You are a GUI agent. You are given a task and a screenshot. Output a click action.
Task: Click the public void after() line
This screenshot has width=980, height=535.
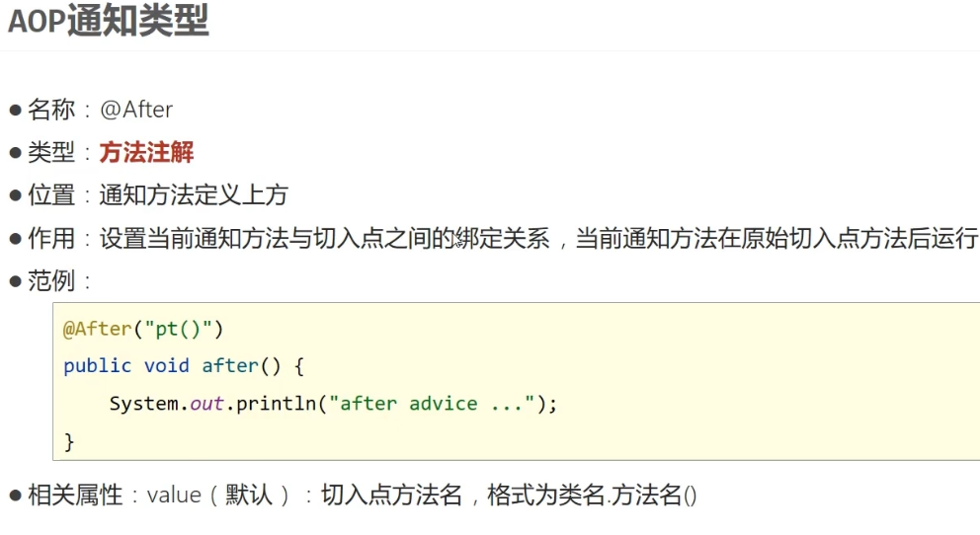pos(184,366)
